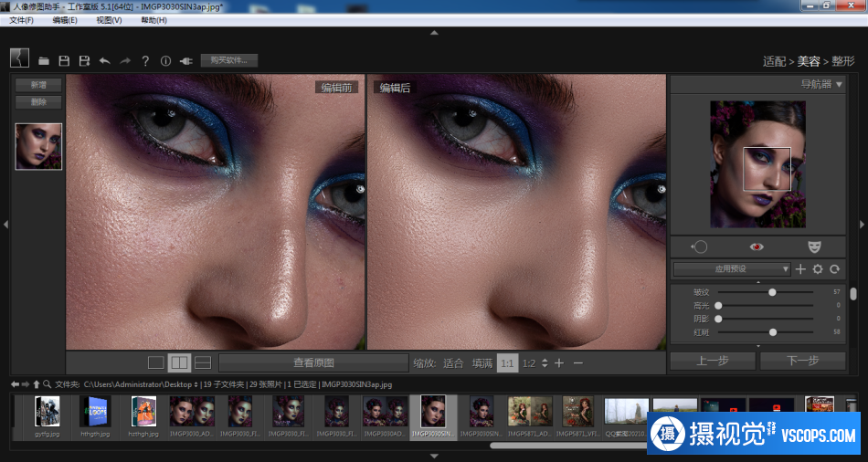Switch to single view layout
Image resolution: width=868 pixels, height=462 pixels.
click(156, 363)
